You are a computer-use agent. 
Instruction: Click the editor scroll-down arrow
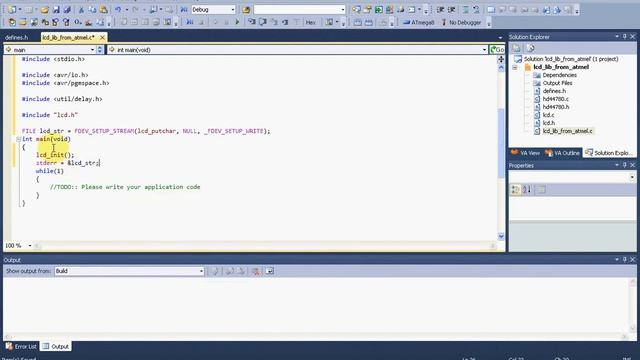click(x=501, y=236)
